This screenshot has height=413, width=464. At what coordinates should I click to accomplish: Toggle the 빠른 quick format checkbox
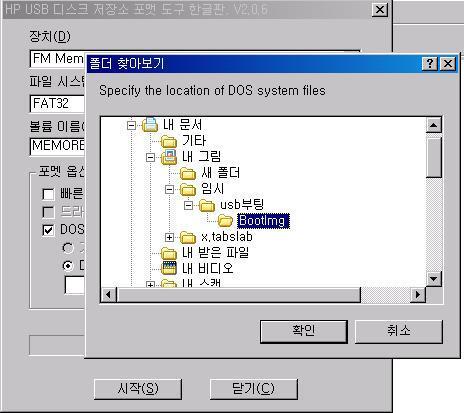48,194
